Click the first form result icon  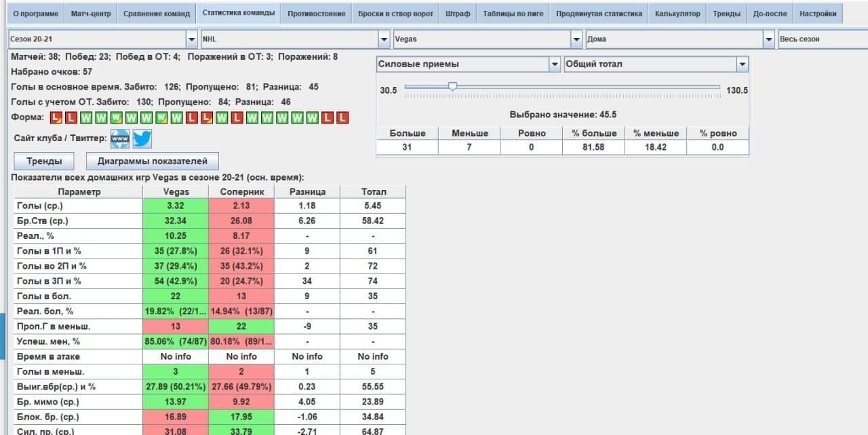pos(56,117)
